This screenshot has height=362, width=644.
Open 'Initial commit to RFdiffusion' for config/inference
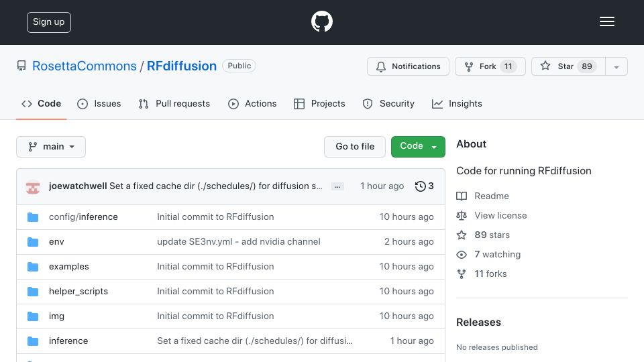tap(215, 217)
